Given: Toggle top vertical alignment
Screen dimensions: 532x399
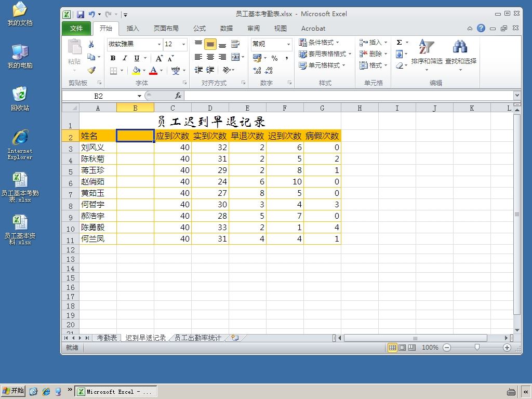Looking at the screenshot, I should pyautogui.click(x=198, y=44).
